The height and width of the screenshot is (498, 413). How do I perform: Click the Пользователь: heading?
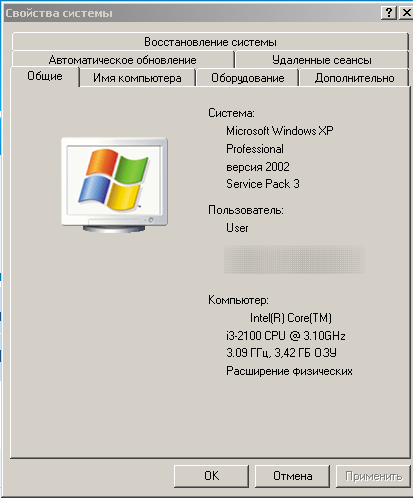coord(246,210)
